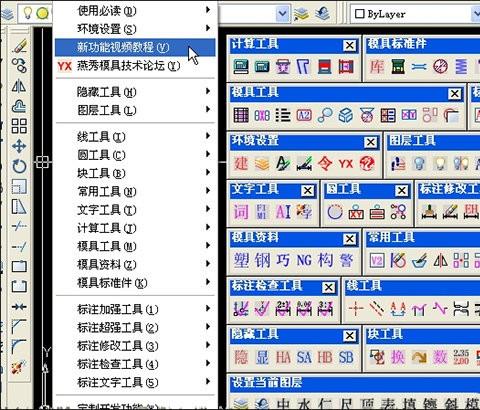Select the Mirror tool in left toolbar
Viewport: 480px width, 410px height.
click(x=19, y=86)
